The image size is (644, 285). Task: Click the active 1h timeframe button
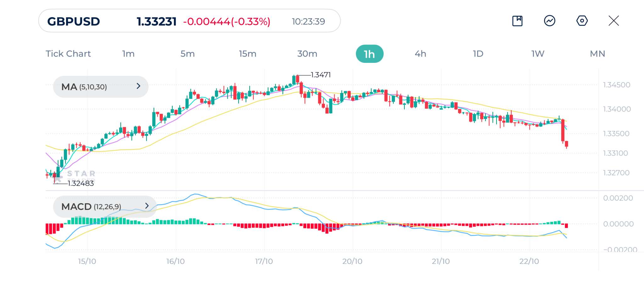[369, 54]
